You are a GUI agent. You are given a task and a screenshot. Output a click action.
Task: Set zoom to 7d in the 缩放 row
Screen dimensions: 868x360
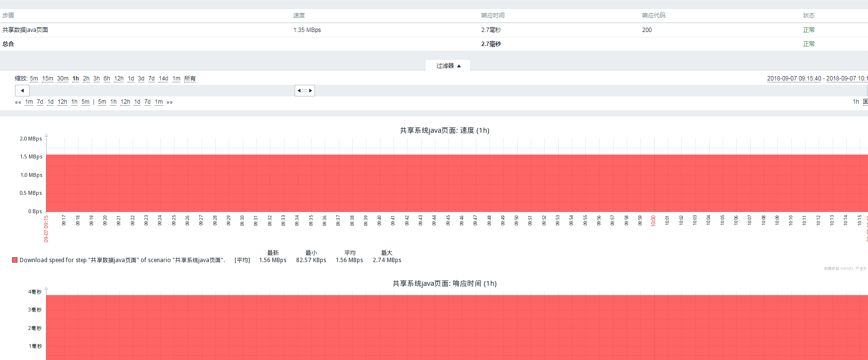(151, 78)
